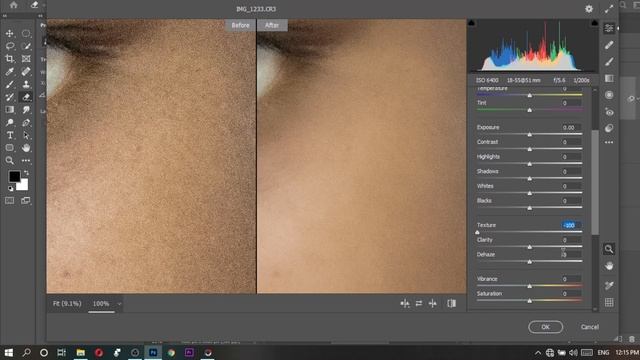640x360 pixels.
Task: Select the Spot Healing patch tool
Action: click(x=26, y=72)
